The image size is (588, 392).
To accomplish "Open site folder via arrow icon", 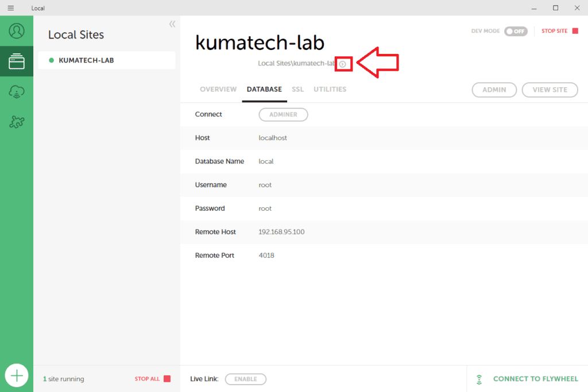I will [342, 64].
